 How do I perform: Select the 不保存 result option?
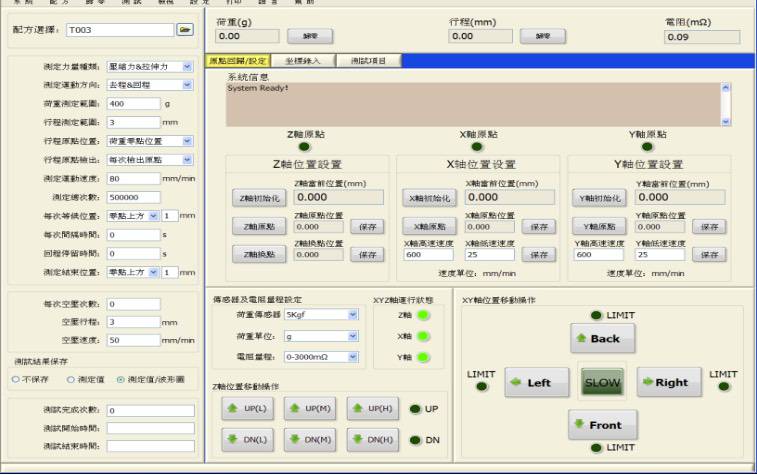point(15,379)
